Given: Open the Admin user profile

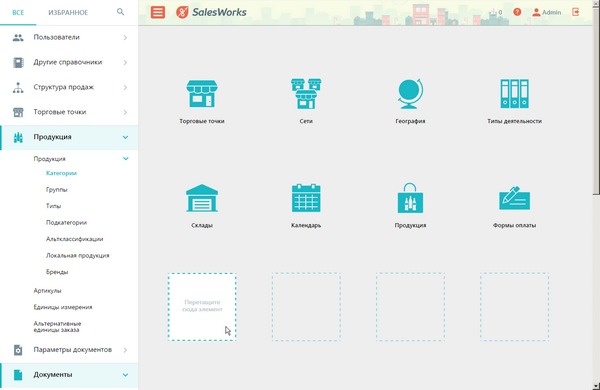Looking at the screenshot, I should 546,12.
